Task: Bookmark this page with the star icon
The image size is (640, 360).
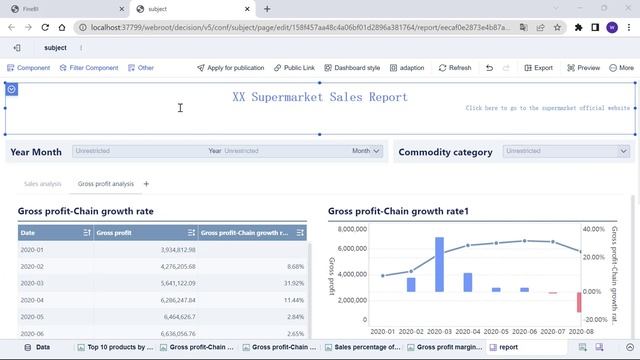Action: tap(557, 27)
